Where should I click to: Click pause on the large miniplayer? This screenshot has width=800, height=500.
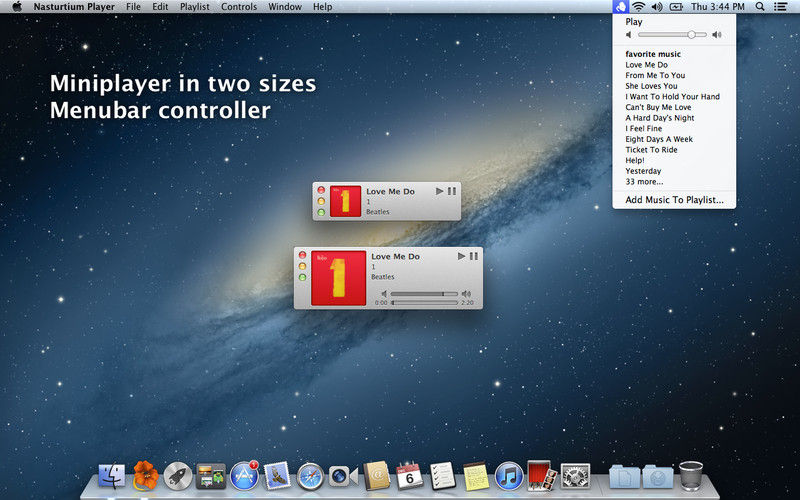pos(473,256)
